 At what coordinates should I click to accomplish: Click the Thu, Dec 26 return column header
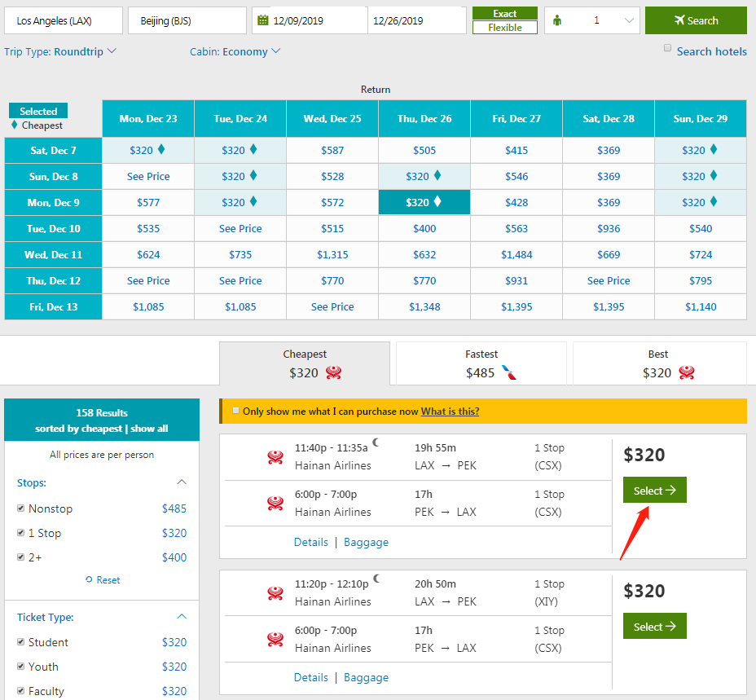pyautogui.click(x=424, y=119)
